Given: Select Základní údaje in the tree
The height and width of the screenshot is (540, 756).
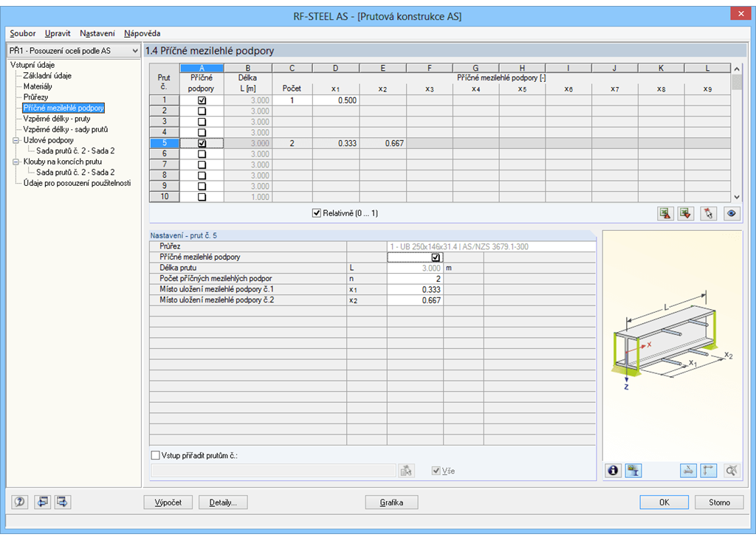Looking at the screenshot, I should click(47, 76).
